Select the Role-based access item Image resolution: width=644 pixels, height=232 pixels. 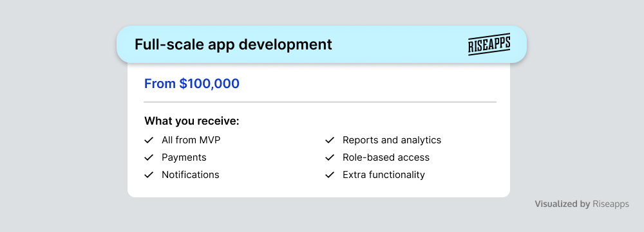pyautogui.click(x=386, y=157)
